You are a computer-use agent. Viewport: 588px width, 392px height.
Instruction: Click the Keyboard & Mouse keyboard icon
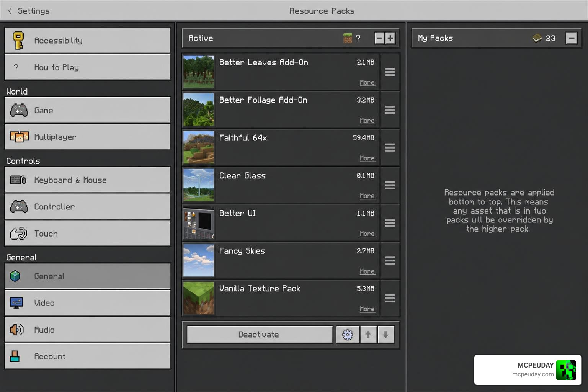point(18,180)
